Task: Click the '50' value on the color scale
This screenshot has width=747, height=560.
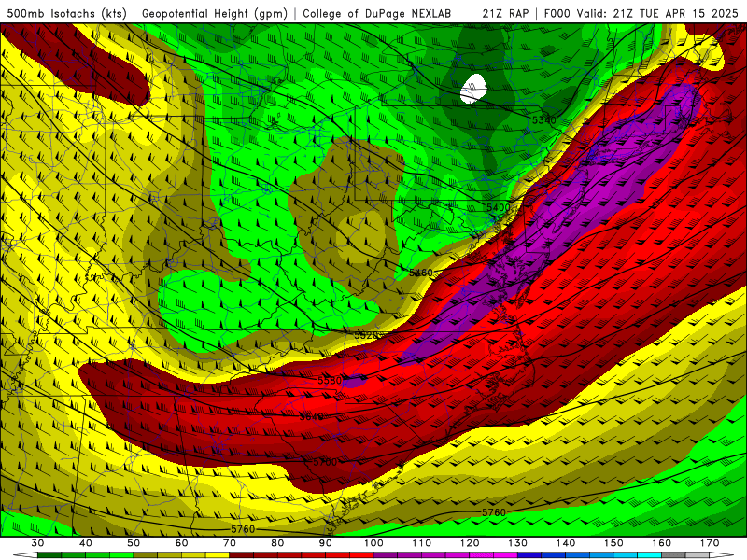Action: click(134, 543)
